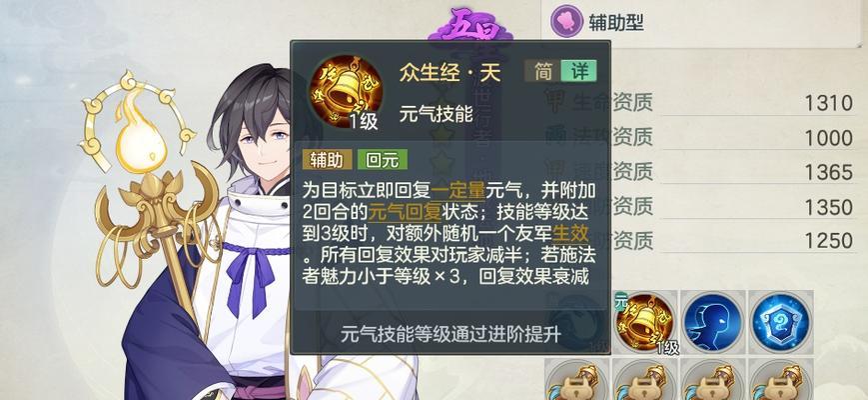Tap the first locked skill slot

point(577,380)
